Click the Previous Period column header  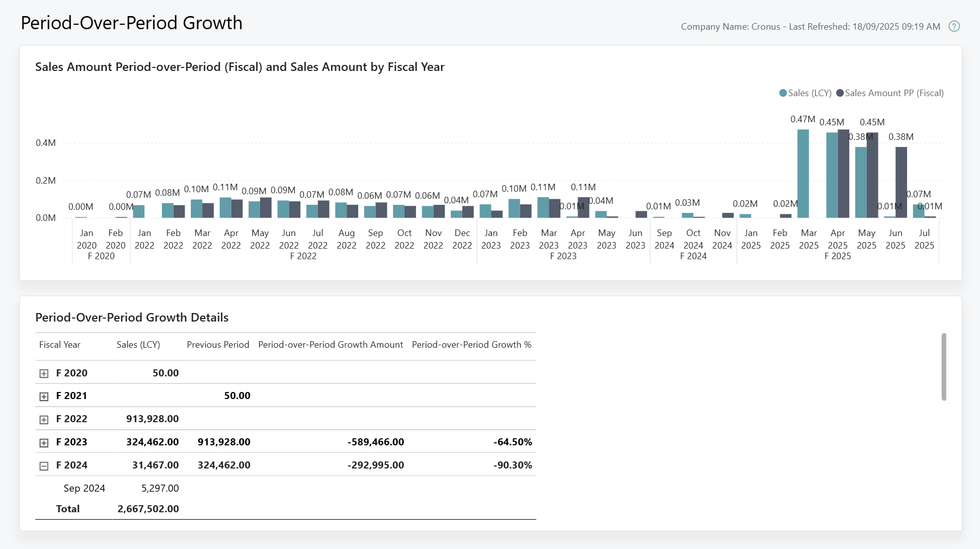(x=217, y=345)
